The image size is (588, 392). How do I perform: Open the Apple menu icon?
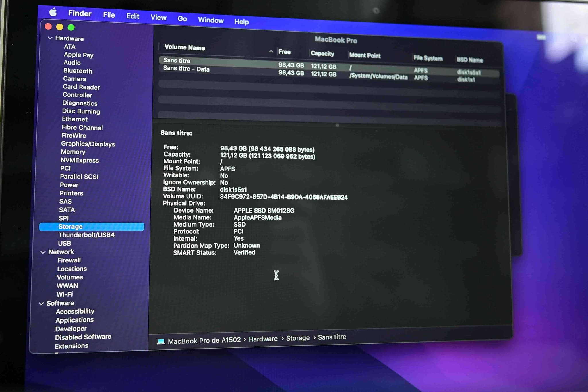click(x=53, y=12)
